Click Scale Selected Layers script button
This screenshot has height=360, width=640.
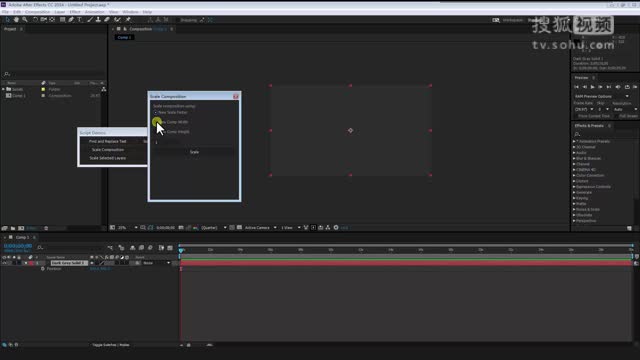click(108, 158)
